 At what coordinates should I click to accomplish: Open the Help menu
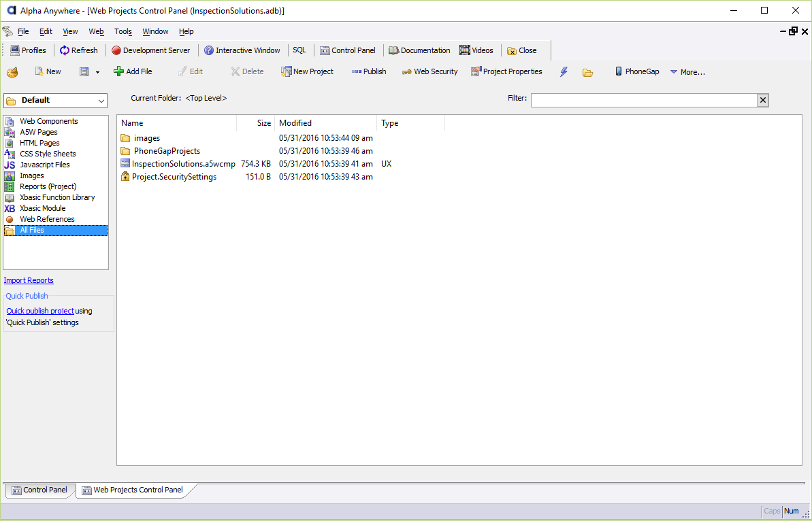pyautogui.click(x=186, y=31)
